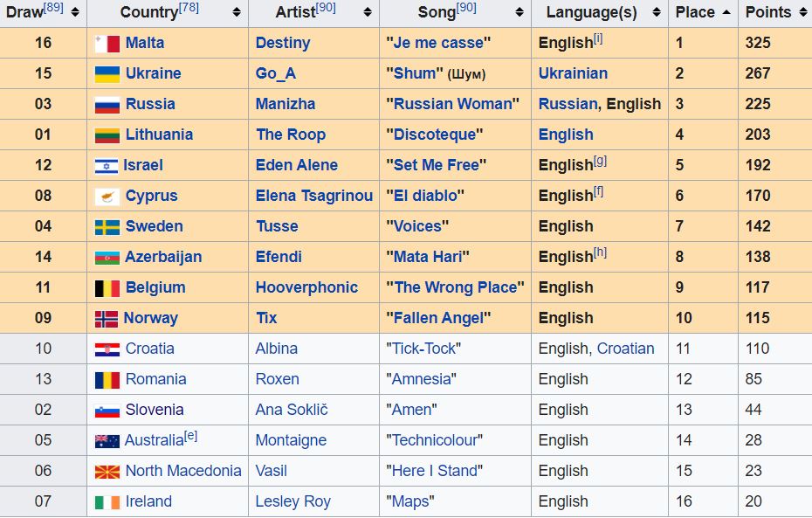Click the Azerbaijan flag icon
Screen dimensions: 812x518
107,258
